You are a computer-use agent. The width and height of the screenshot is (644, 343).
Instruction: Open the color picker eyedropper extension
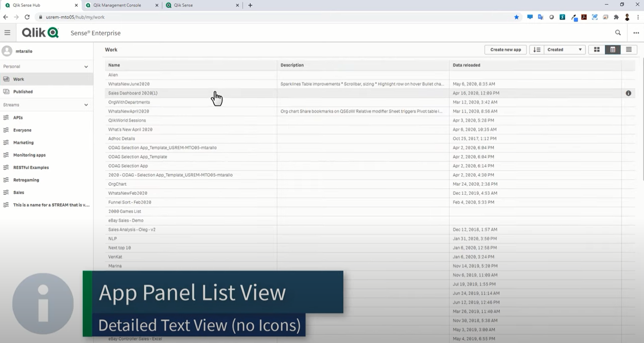(x=574, y=18)
